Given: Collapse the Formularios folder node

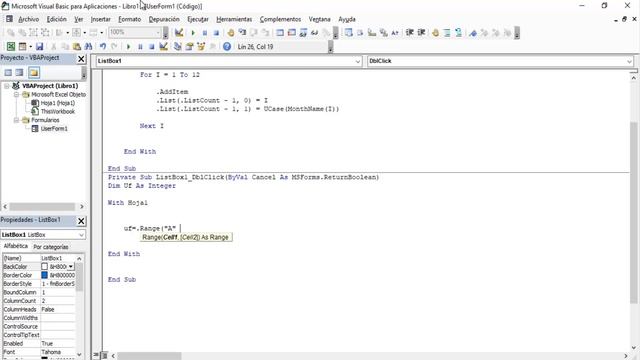Looking at the screenshot, I should [16, 120].
